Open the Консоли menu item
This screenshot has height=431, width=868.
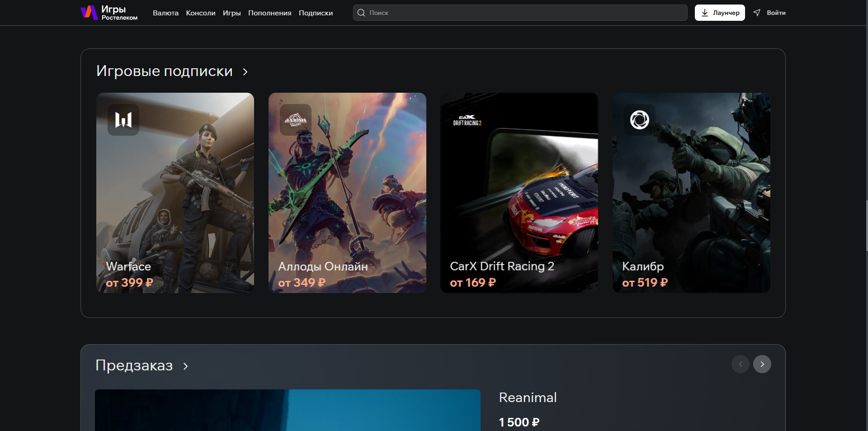[x=201, y=13]
